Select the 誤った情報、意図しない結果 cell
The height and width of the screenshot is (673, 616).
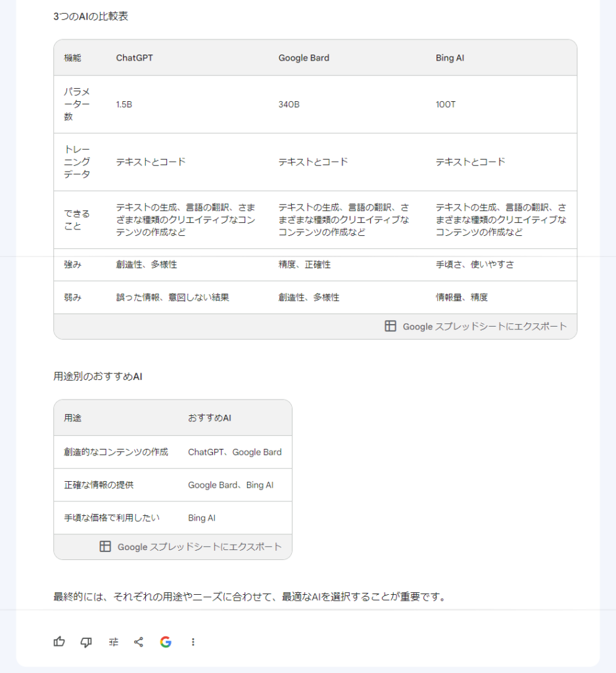pyautogui.click(x=172, y=297)
